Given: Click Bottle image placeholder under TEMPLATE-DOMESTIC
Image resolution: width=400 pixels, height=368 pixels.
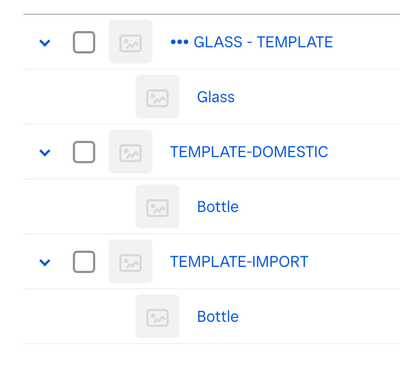Looking at the screenshot, I should (157, 206).
